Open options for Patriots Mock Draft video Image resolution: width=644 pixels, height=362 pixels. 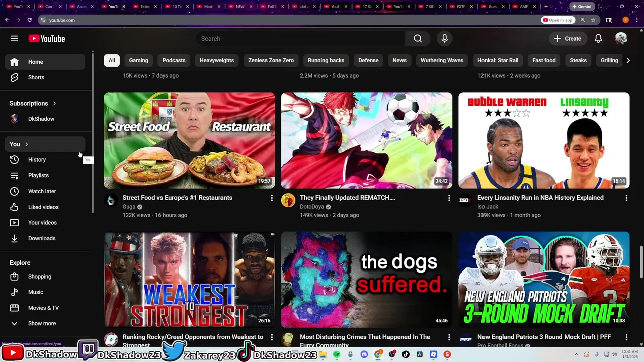click(x=626, y=337)
